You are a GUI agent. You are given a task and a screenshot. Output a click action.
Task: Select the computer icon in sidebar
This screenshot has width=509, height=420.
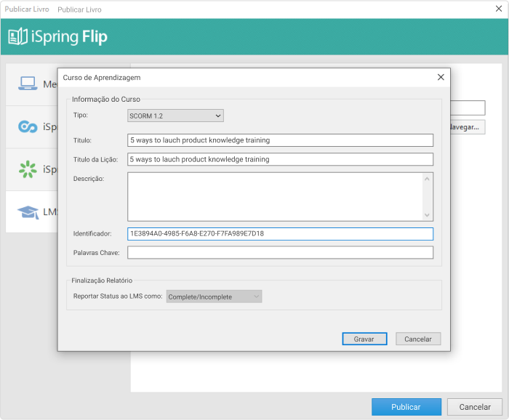tap(28, 84)
